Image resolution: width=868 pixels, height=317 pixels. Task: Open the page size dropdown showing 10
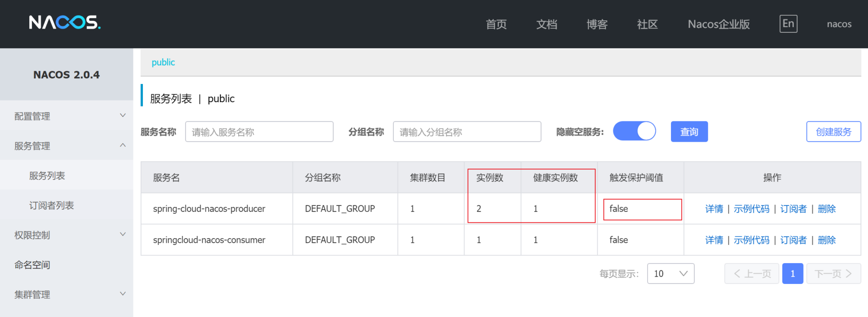670,274
